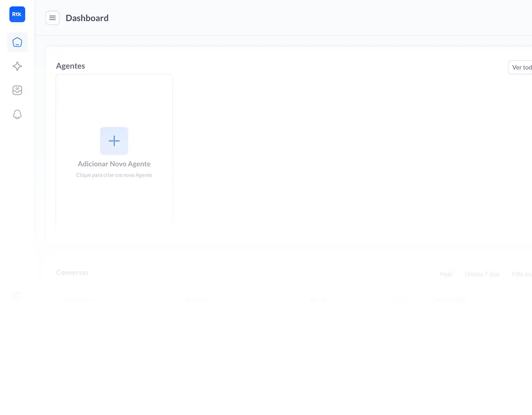Open the inbox tray sidebar icon
The image size is (532, 415).
(17, 90)
